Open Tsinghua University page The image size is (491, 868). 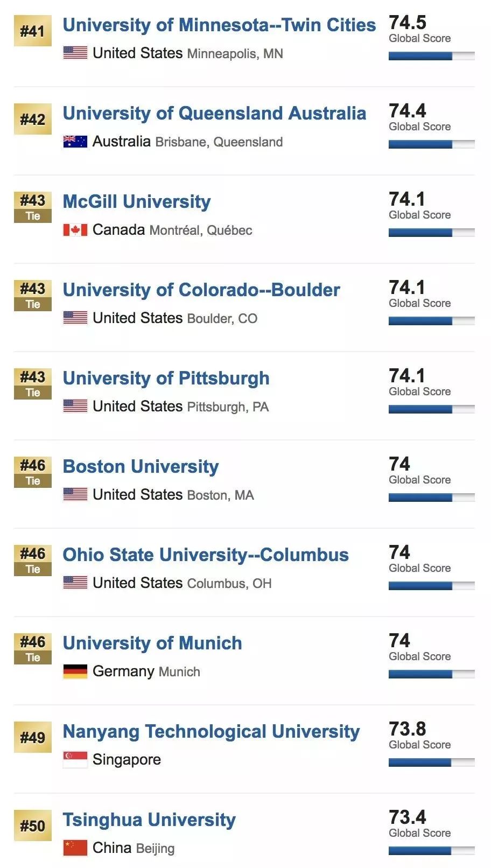tap(149, 820)
